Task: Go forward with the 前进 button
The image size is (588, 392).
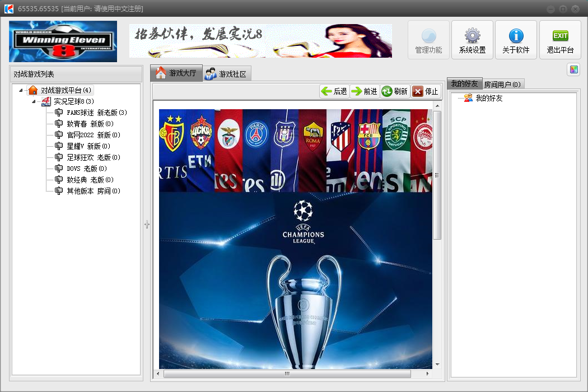Action: 365,91
